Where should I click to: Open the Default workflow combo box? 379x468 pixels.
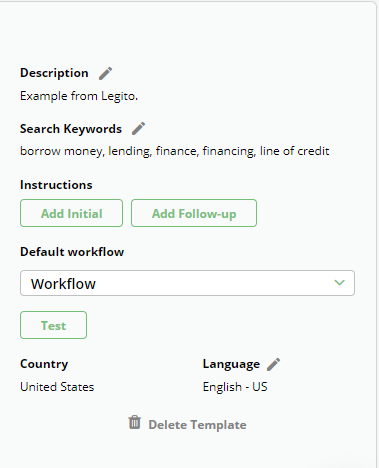[187, 283]
